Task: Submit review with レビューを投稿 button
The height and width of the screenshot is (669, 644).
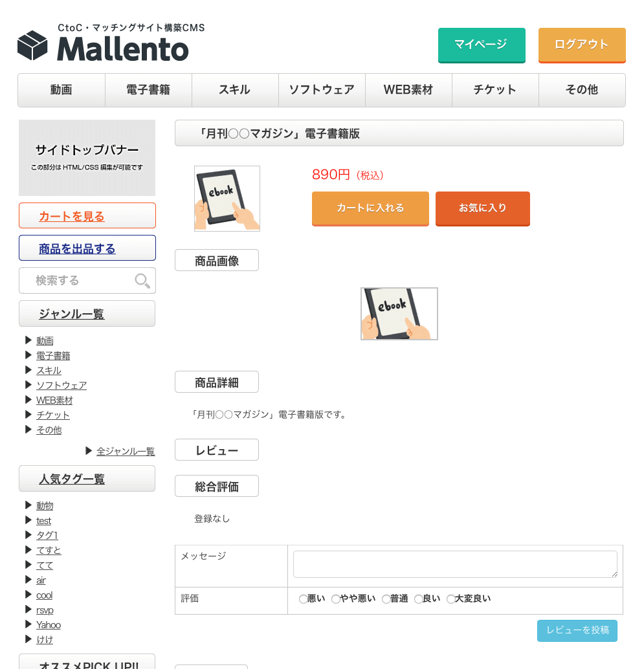Action: (577, 630)
